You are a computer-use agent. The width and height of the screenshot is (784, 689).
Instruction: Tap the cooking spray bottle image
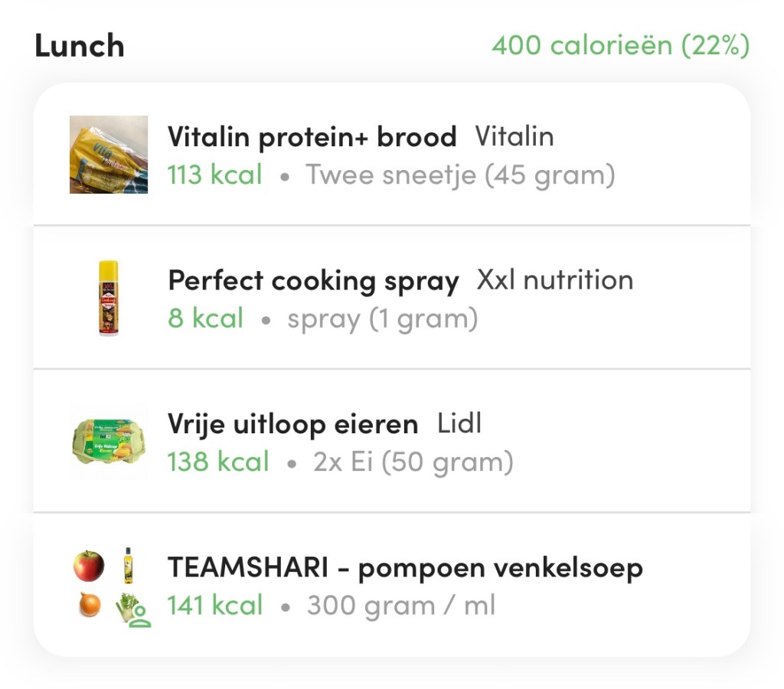point(109,299)
